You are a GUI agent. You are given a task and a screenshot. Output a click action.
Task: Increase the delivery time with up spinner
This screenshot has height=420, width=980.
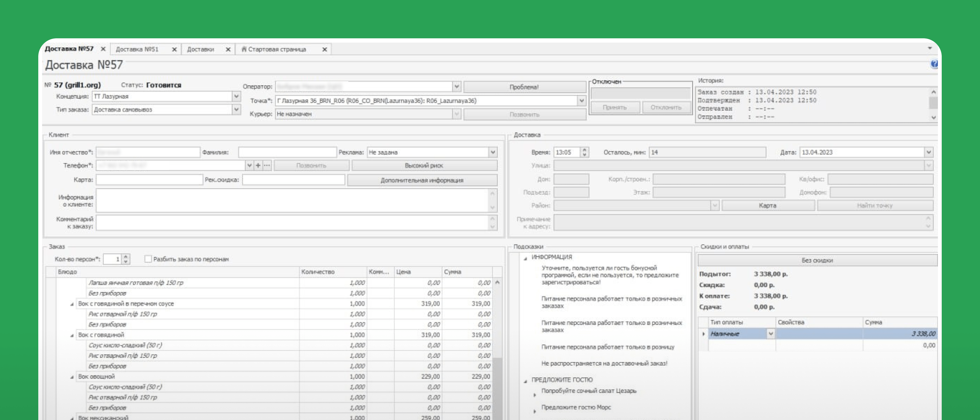584,150
